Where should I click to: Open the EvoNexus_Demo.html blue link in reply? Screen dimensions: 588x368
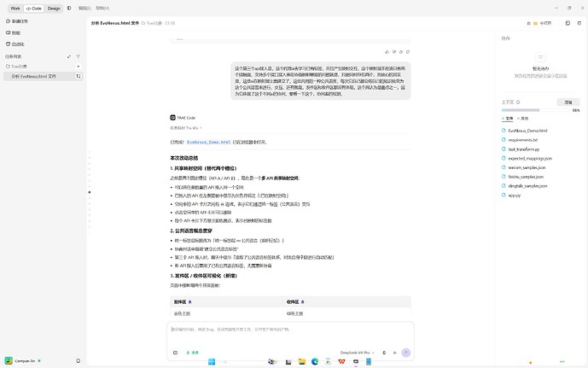pos(208,143)
